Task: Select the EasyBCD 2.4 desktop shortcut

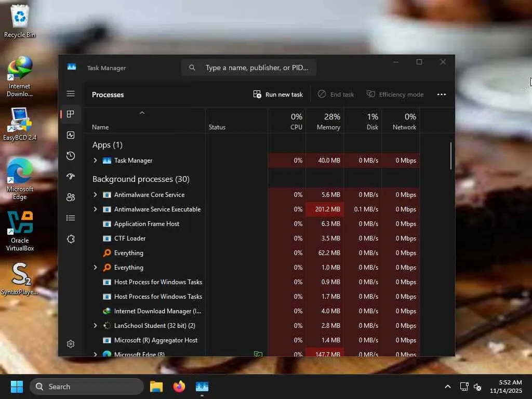Action: tap(20, 124)
